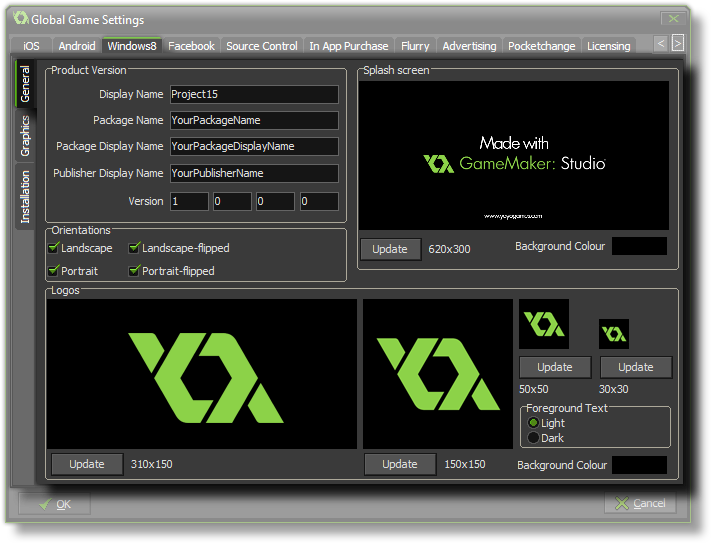Click the GameMaker title bar logo icon
This screenshot has width=711, height=543.
[x=20, y=18]
